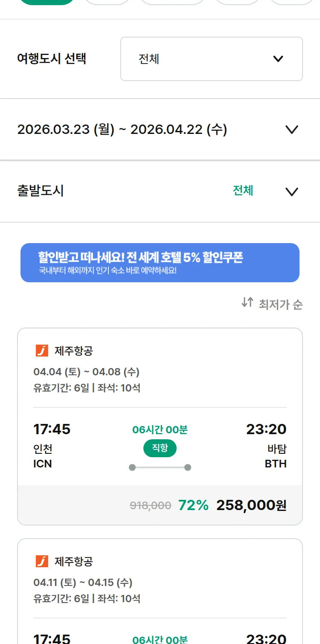Click Jeju Air logo on the 04.11 flight card
This screenshot has width=320, height=644.
click(42, 561)
